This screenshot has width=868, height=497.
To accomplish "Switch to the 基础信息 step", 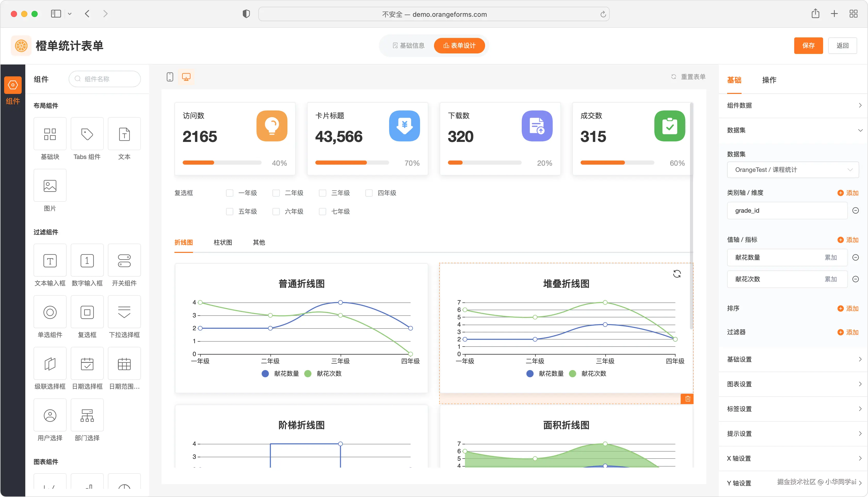I will click(x=408, y=46).
